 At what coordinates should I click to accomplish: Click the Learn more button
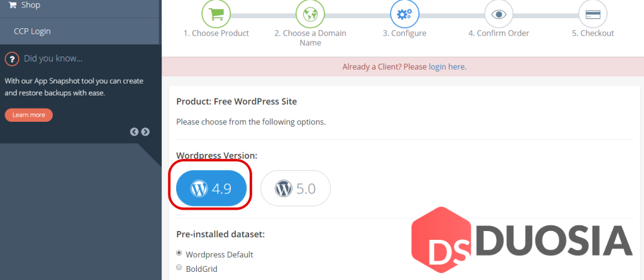coord(29,115)
